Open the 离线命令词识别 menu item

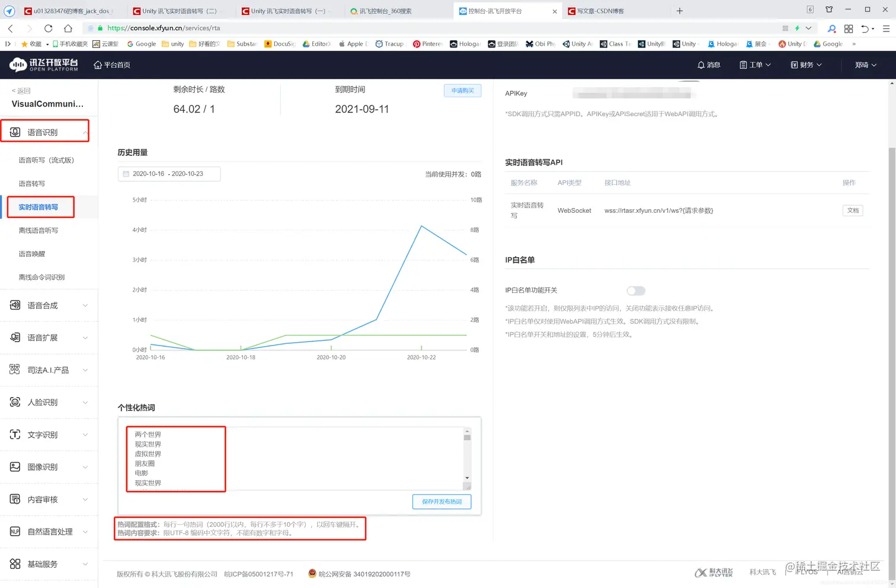coord(41,277)
